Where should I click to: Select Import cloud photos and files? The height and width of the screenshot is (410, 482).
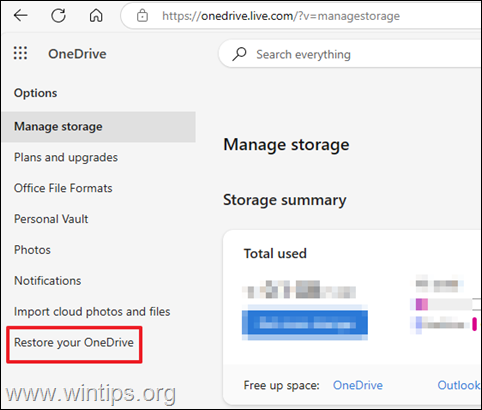coord(92,312)
